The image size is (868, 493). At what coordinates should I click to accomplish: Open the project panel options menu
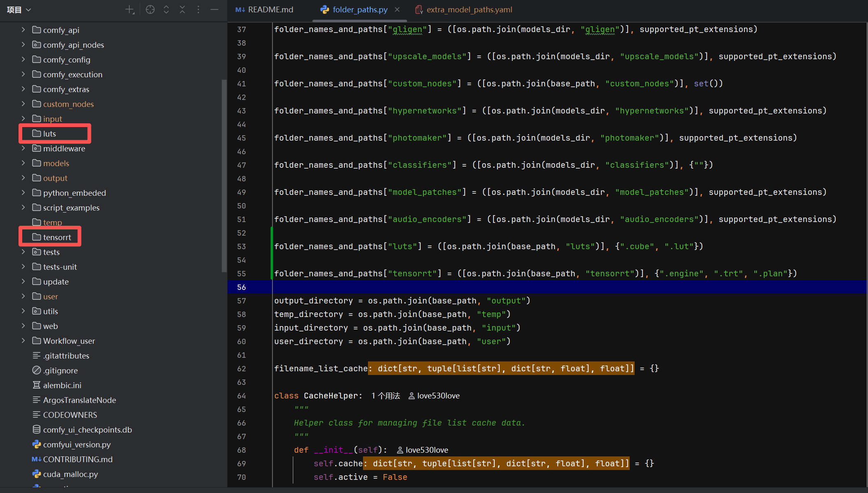198,9
